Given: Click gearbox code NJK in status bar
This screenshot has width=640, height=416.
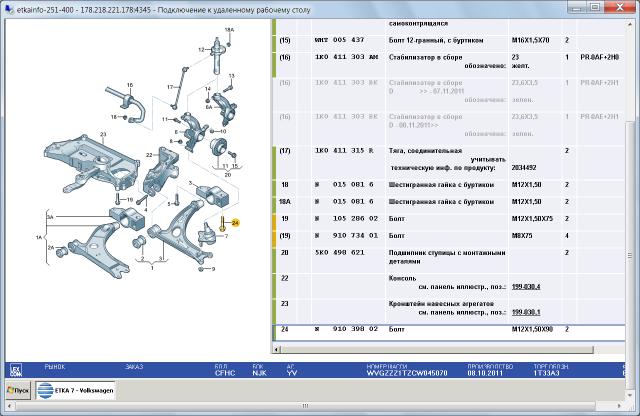Looking at the screenshot, I should [259, 373].
